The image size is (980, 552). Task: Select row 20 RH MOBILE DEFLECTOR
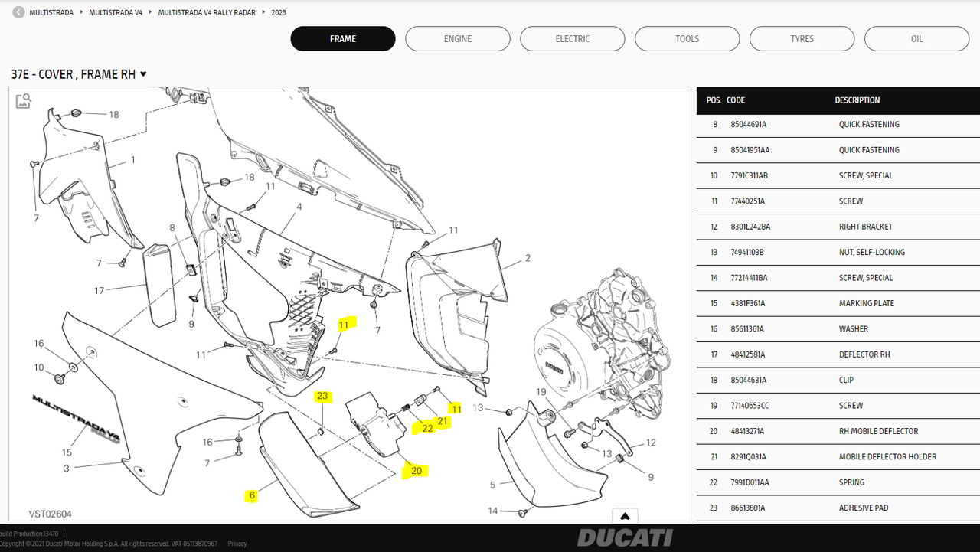click(x=838, y=432)
